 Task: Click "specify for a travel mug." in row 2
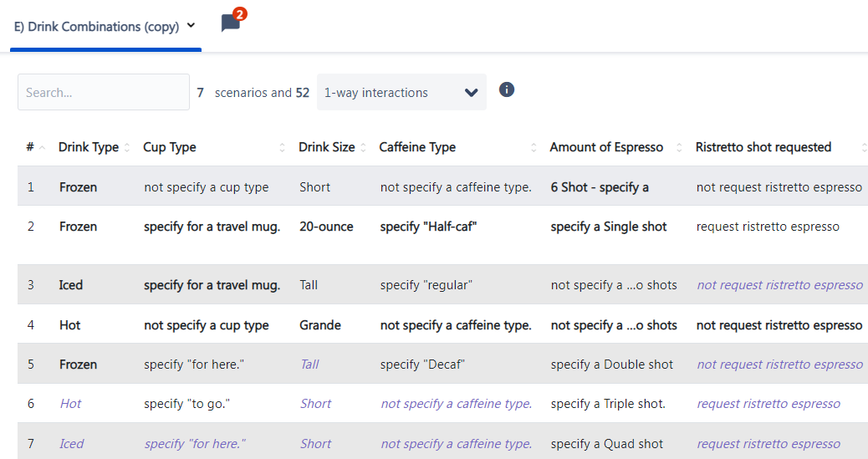pos(212,227)
